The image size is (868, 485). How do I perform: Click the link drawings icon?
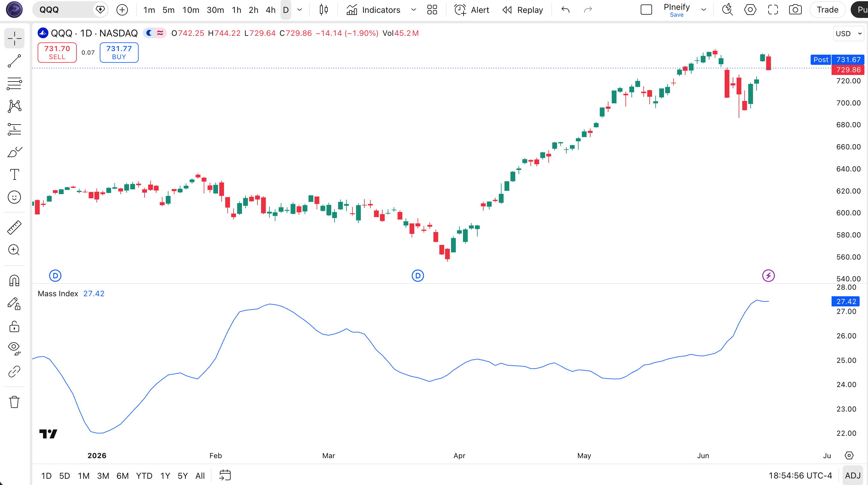[x=14, y=372]
